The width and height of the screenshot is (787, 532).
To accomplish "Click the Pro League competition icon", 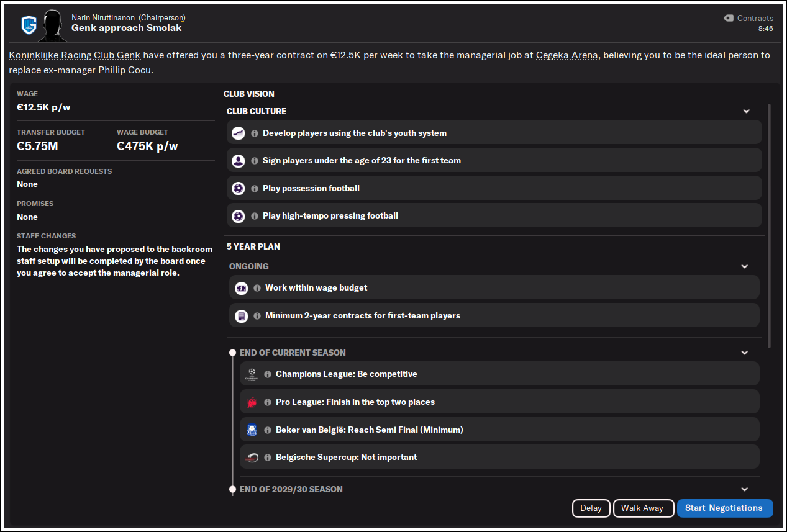I will point(251,402).
